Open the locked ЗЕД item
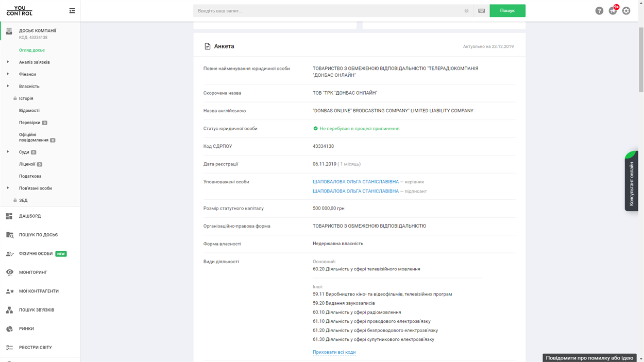This screenshot has width=644, height=362. pyautogui.click(x=23, y=200)
